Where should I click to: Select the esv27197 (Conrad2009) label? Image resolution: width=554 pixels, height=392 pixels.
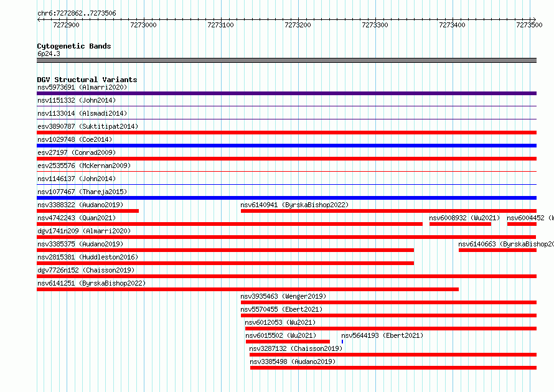pyautogui.click(x=77, y=152)
